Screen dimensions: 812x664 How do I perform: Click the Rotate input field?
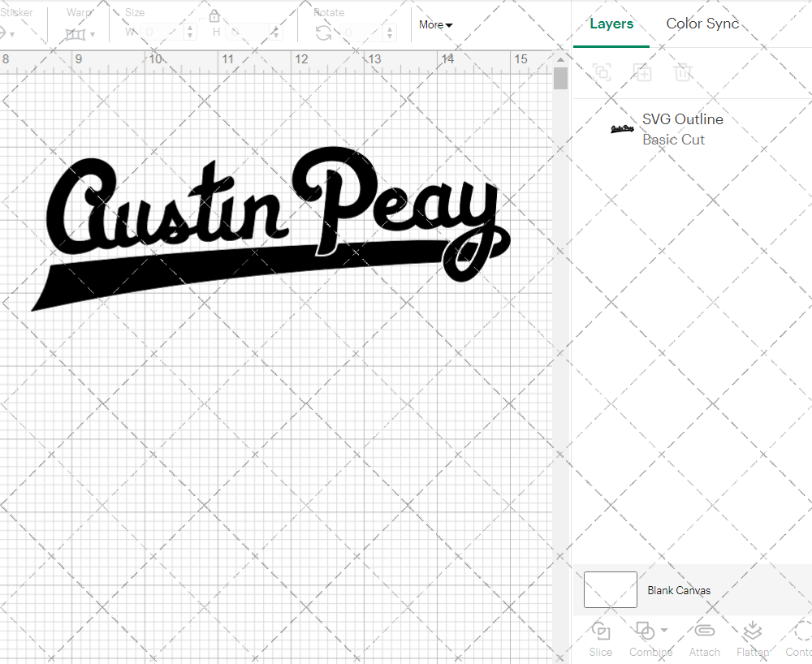tap(361, 32)
